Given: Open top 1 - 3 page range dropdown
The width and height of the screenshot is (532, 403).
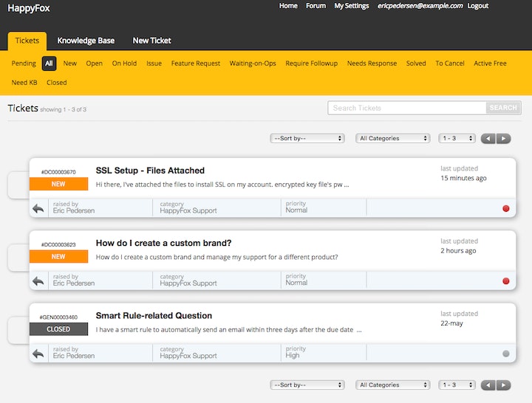Looking at the screenshot, I should tap(457, 138).
